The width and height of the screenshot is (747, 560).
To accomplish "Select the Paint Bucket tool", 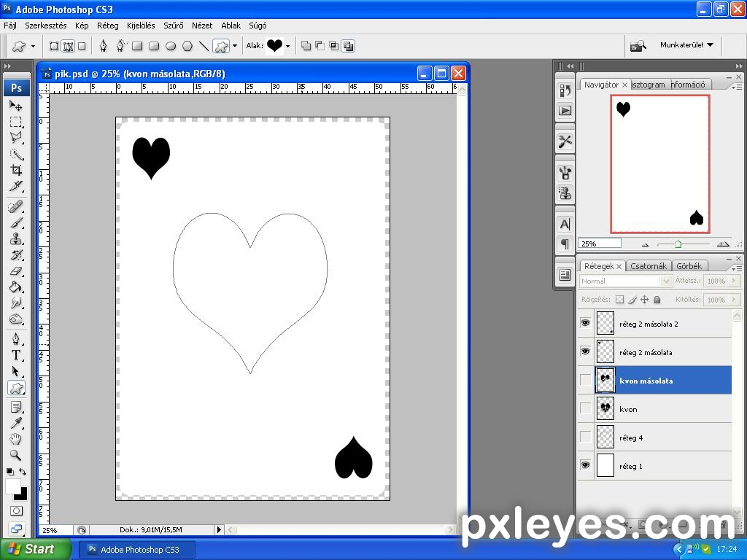I will tap(16, 287).
